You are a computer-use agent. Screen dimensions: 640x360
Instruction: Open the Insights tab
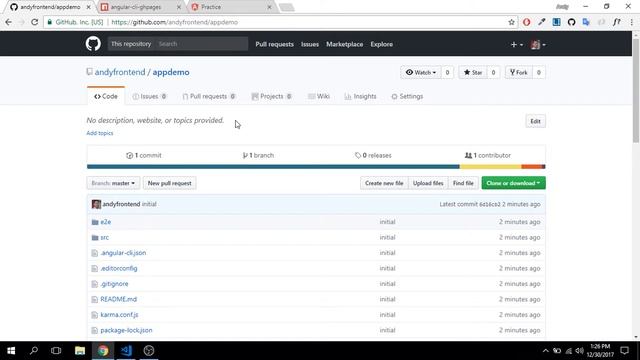pos(360,96)
